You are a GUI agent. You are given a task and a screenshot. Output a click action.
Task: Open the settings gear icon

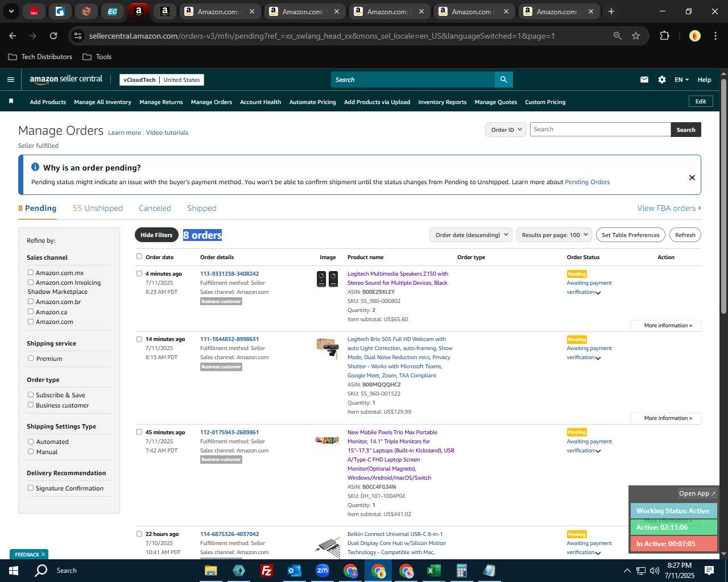662,80
